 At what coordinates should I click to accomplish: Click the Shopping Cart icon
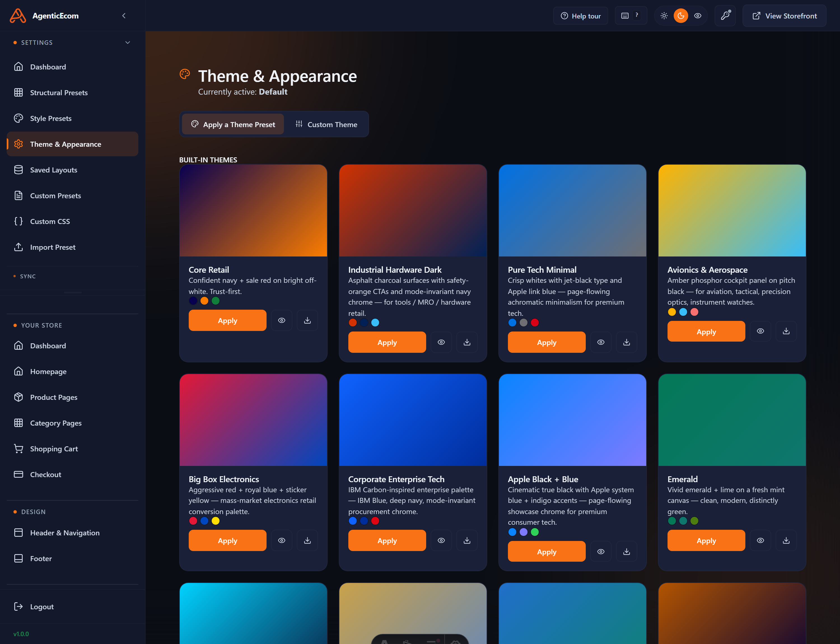click(x=18, y=449)
